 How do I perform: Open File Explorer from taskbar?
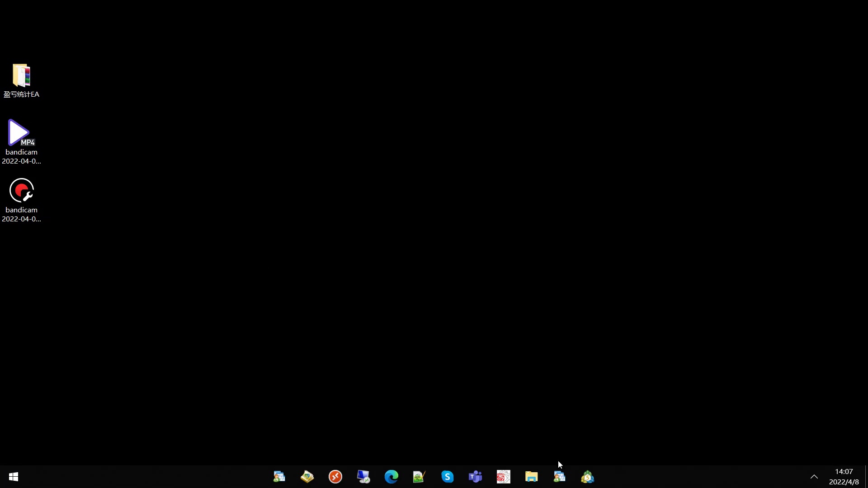click(x=531, y=477)
